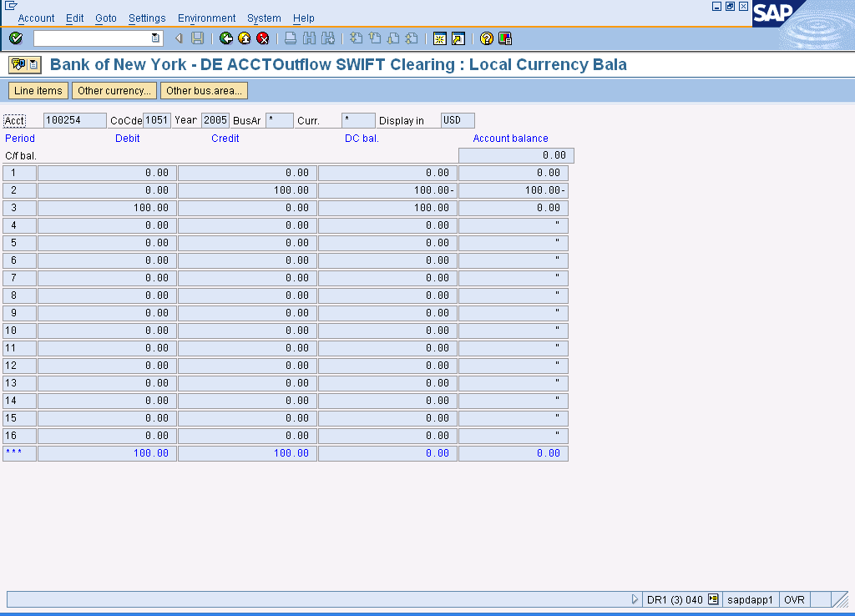This screenshot has width=855, height=616.
Task: Click the BusAr field
Action: [x=280, y=120]
